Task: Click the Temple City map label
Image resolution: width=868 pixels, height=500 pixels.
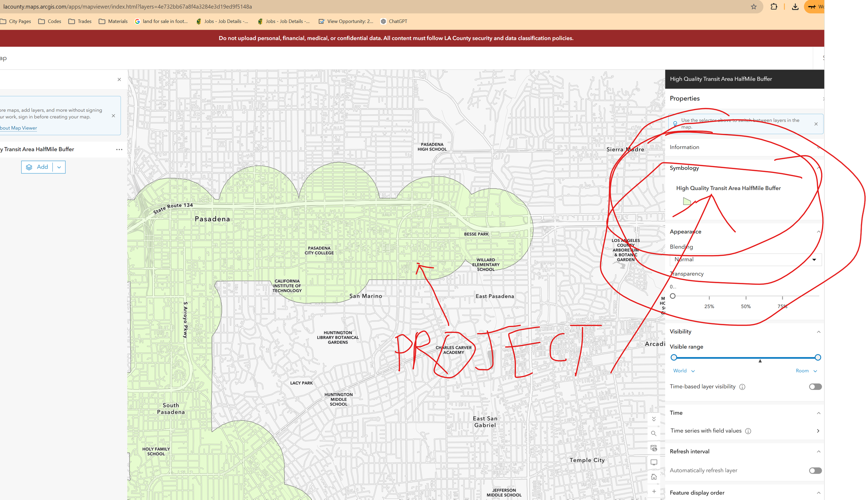Action: pyautogui.click(x=587, y=460)
